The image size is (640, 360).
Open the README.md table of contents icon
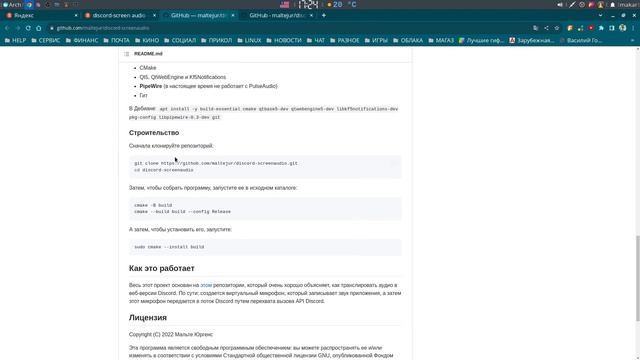point(127,54)
